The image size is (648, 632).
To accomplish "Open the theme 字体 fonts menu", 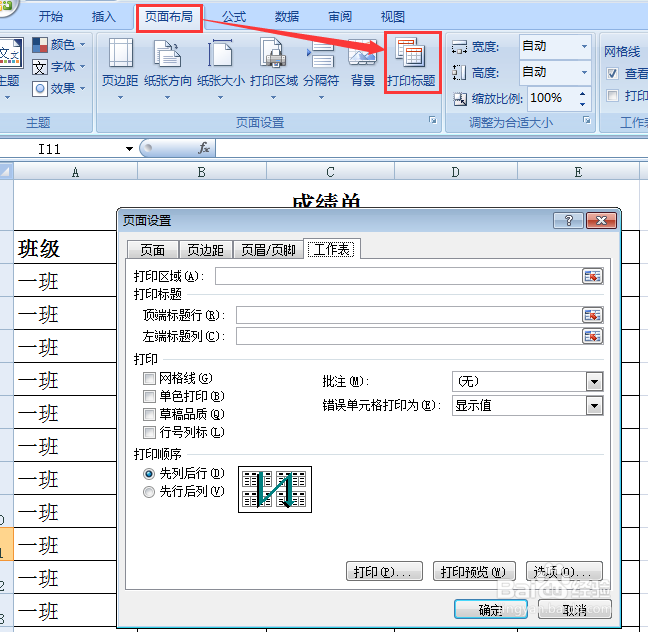I will coord(59,67).
